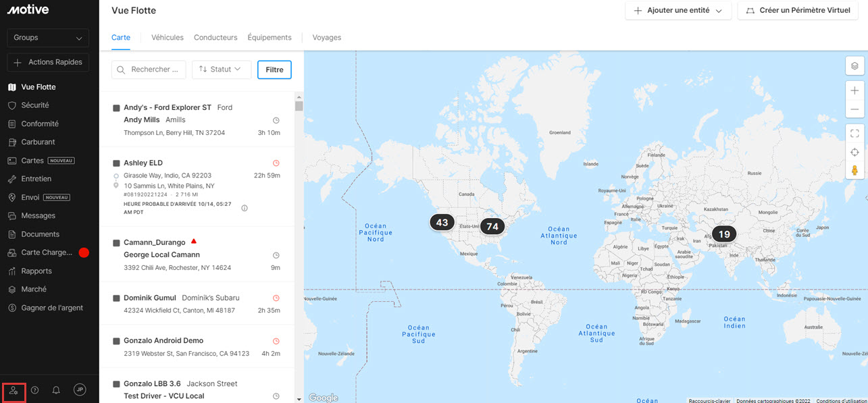Click the admin user icon at sidebar bottom
868x403 pixels.
pos(14,390)
